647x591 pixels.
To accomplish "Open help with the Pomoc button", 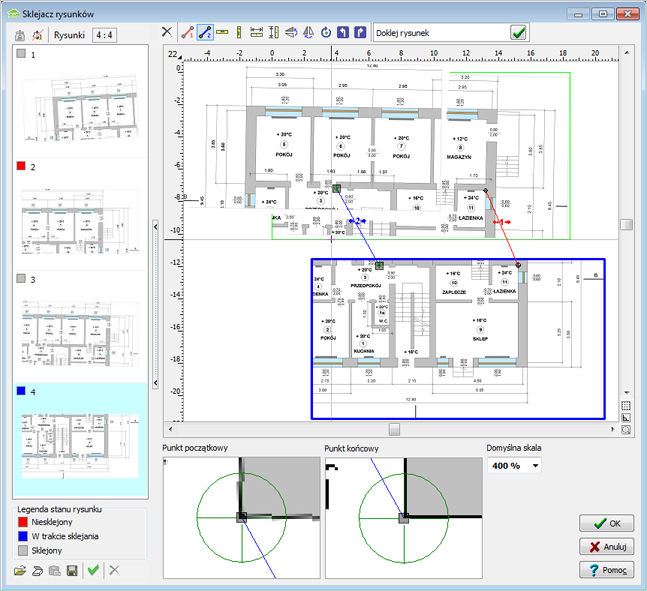I will [607, 570].
